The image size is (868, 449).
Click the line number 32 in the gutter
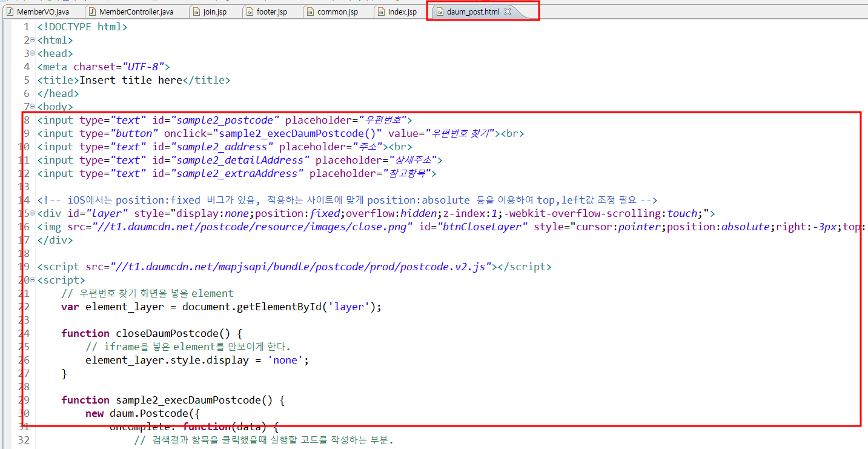click(24, 440)
